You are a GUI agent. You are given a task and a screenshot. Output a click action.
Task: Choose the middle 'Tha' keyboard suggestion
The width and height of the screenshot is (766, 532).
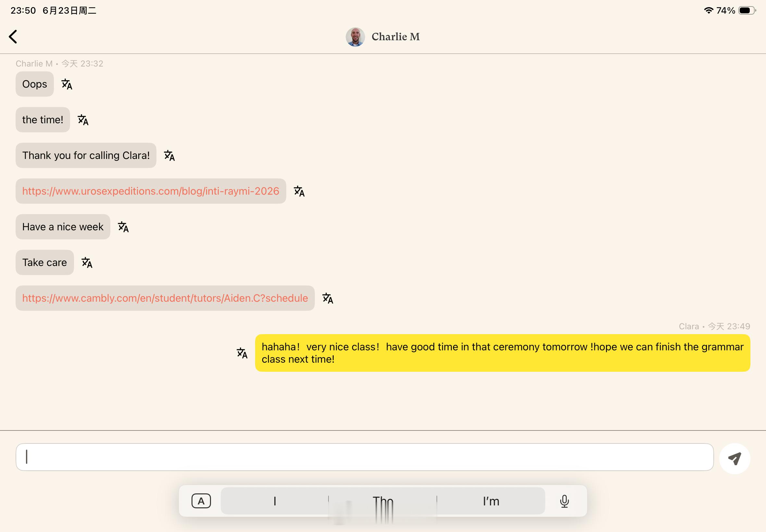pyautogui.click(x=383, y=501)
